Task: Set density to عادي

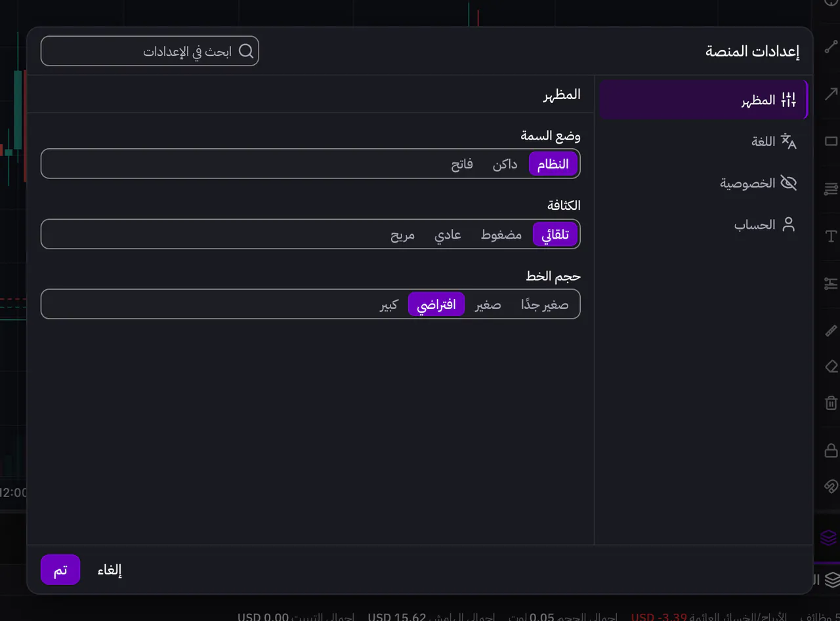Action: click(448, 234)
